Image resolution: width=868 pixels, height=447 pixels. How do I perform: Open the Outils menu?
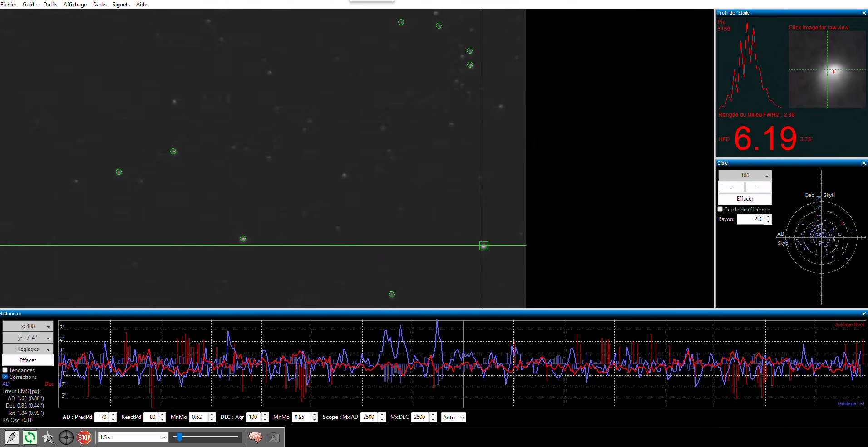[50, 5]
